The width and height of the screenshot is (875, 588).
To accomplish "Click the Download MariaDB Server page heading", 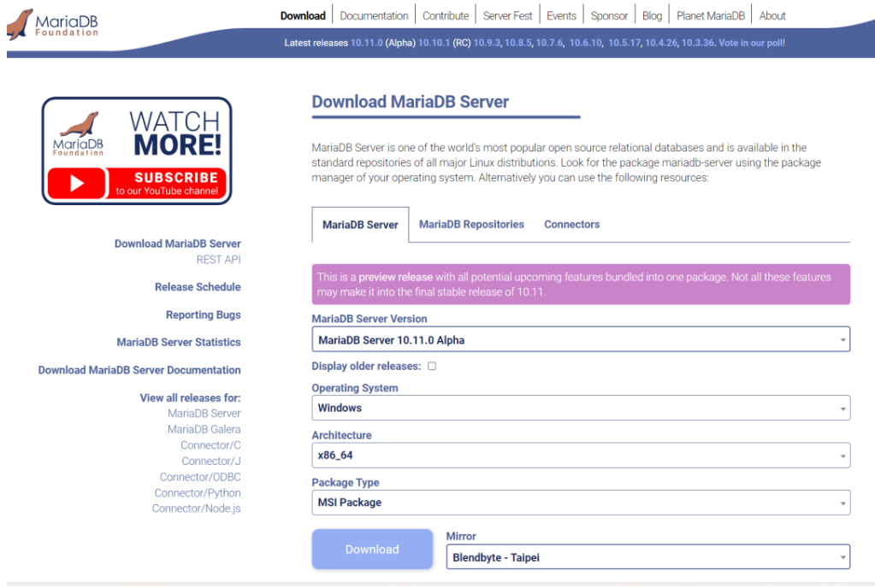I will [x=411, y=102].
